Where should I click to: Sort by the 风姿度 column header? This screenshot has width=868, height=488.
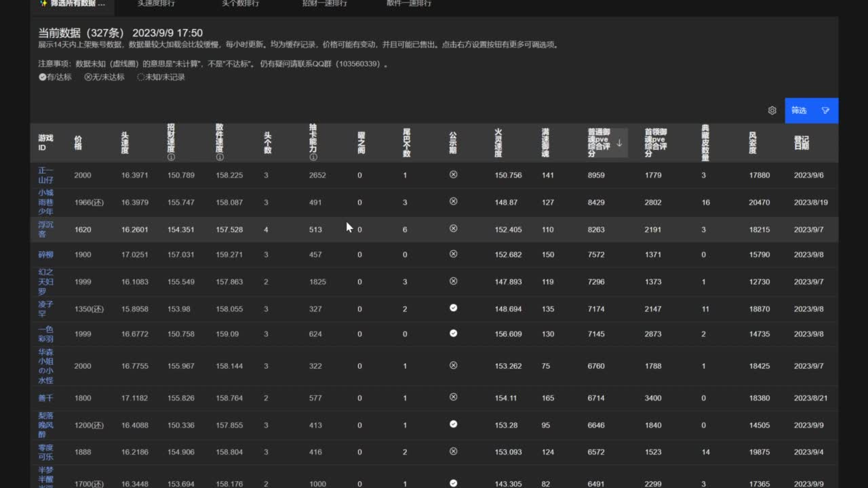pos(753,143)
